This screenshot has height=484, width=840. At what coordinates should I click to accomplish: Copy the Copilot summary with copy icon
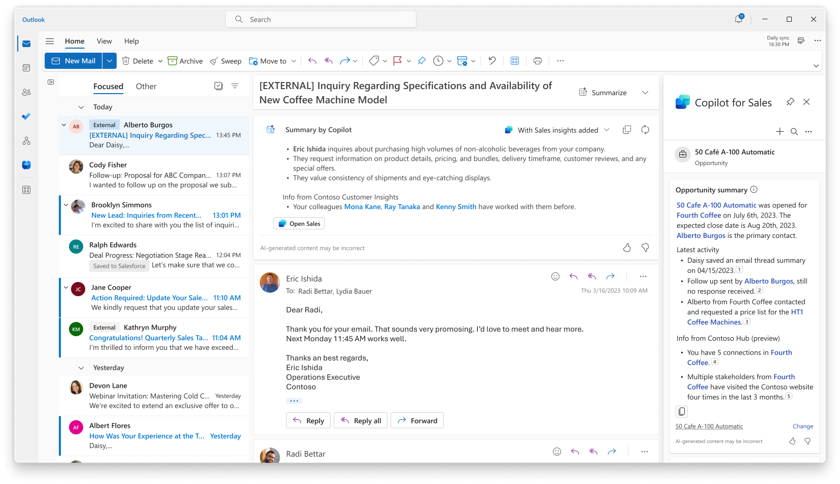[x=627, y=130]
